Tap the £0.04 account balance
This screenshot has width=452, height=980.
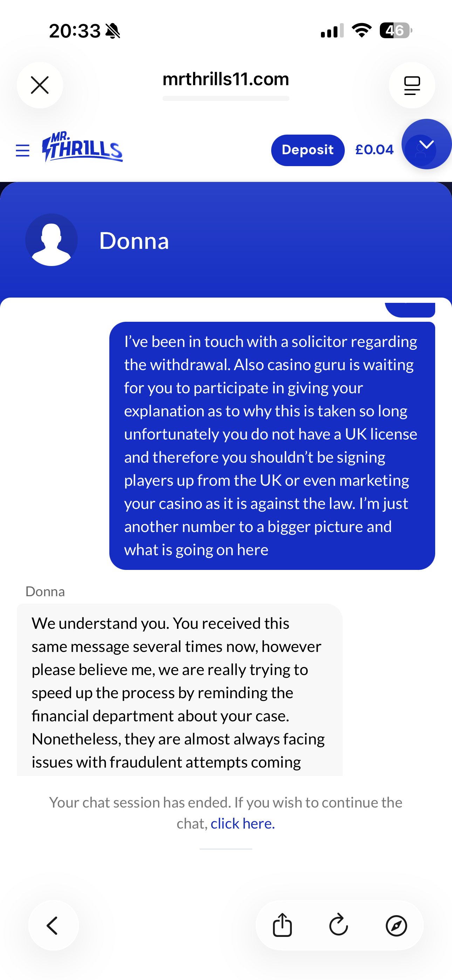(x=374, y=150)
